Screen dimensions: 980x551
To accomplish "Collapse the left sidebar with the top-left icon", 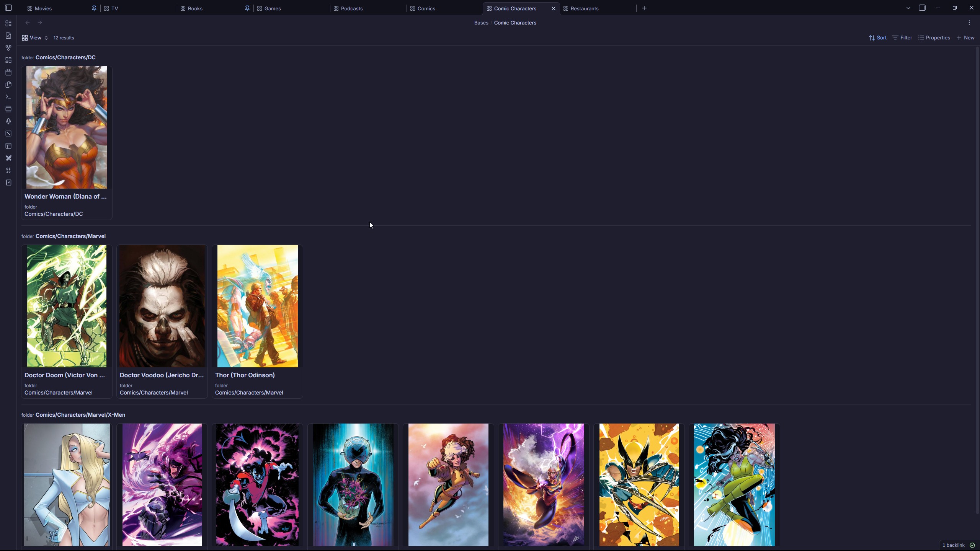I will pyautogui.click(x=8, y=8).
